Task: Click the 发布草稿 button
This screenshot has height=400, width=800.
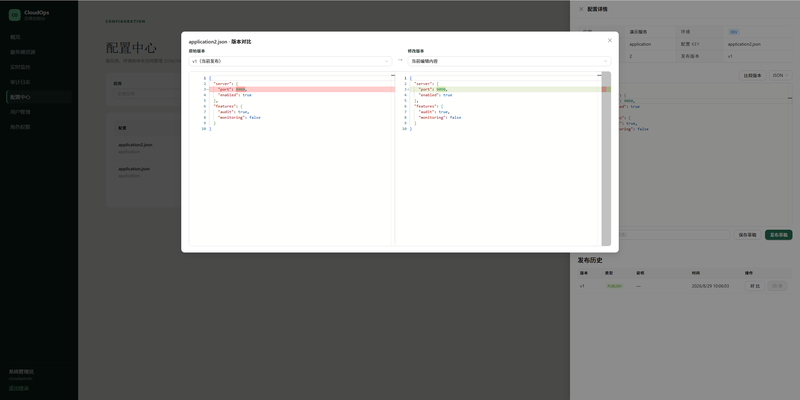Action: coord(779,235)
